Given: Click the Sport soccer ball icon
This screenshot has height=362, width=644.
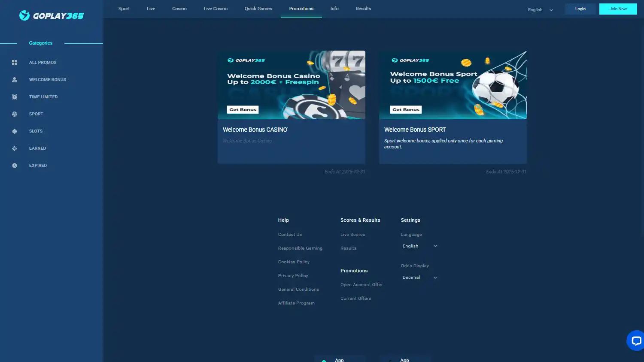Looking at the screenshot, I should (15, 114).
